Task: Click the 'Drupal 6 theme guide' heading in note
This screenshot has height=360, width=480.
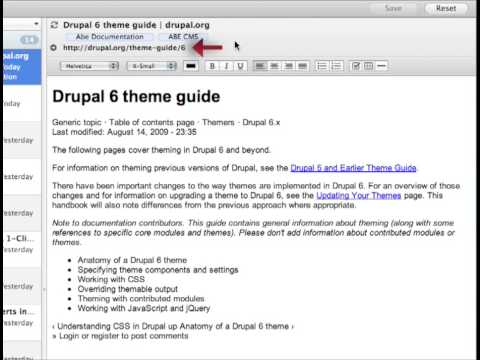Action: [136, 97]
